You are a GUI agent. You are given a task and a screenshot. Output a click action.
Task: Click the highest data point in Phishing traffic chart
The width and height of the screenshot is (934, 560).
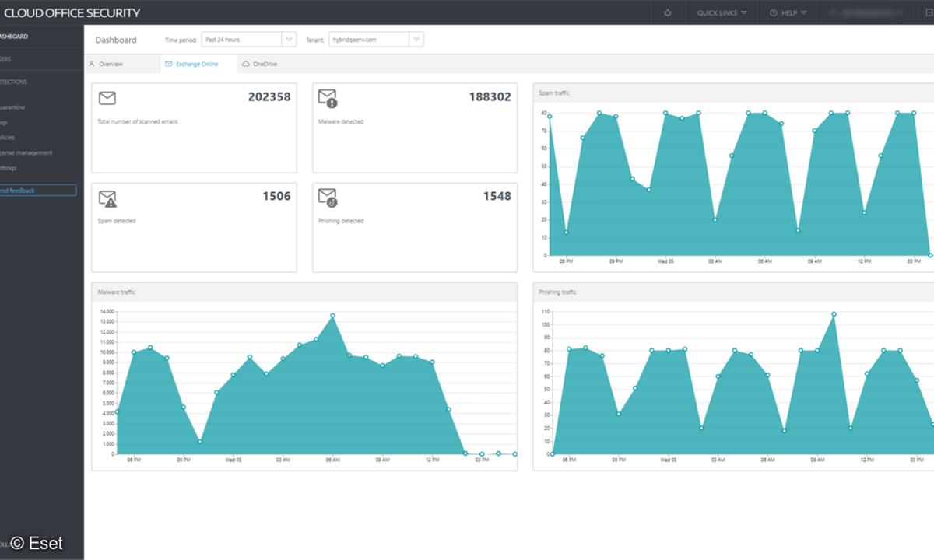[x=834, y=314]
